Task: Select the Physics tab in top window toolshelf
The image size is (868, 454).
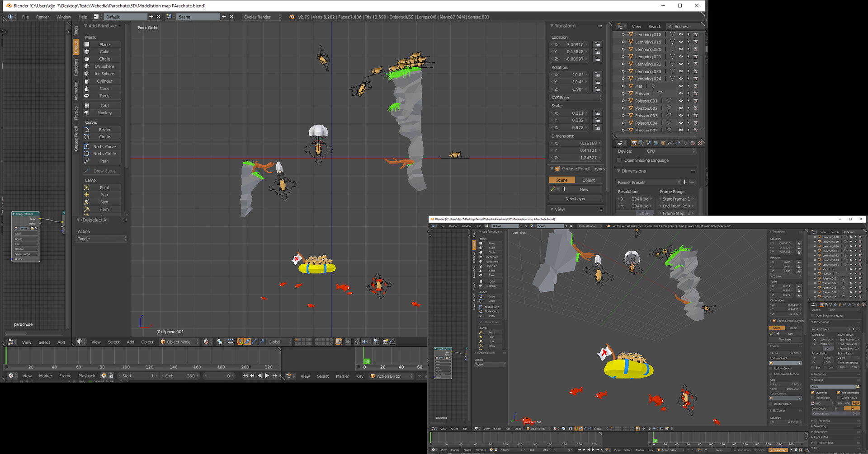Action: click(x=76, y=113)
